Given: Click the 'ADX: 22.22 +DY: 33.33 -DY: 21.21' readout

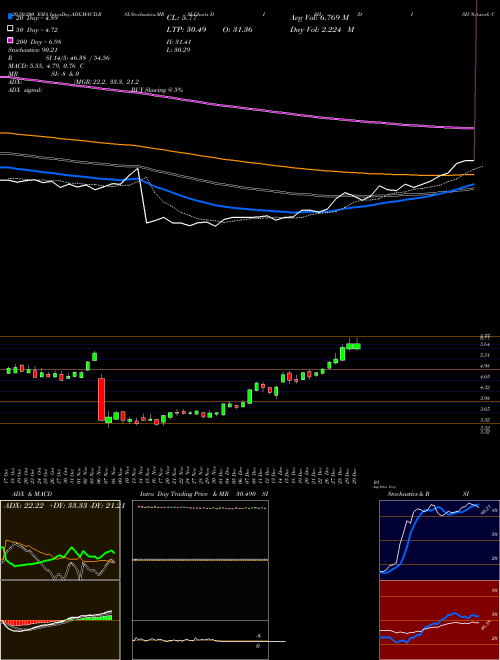Looking at the screenshot, I should coord(64,506).
